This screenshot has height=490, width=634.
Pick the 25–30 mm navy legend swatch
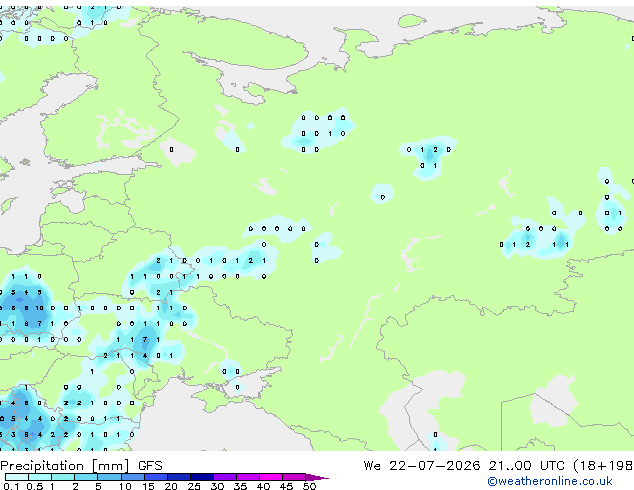[x=201, y=477]
